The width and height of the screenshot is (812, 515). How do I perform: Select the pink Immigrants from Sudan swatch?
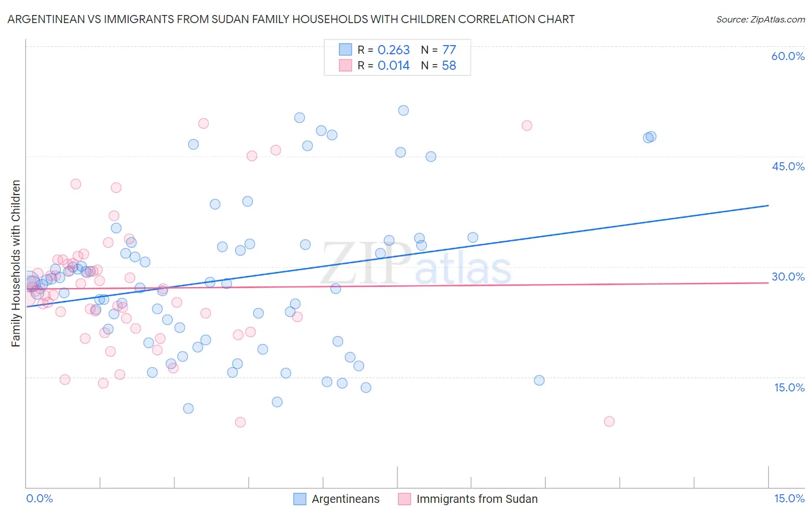click(404, 499)
